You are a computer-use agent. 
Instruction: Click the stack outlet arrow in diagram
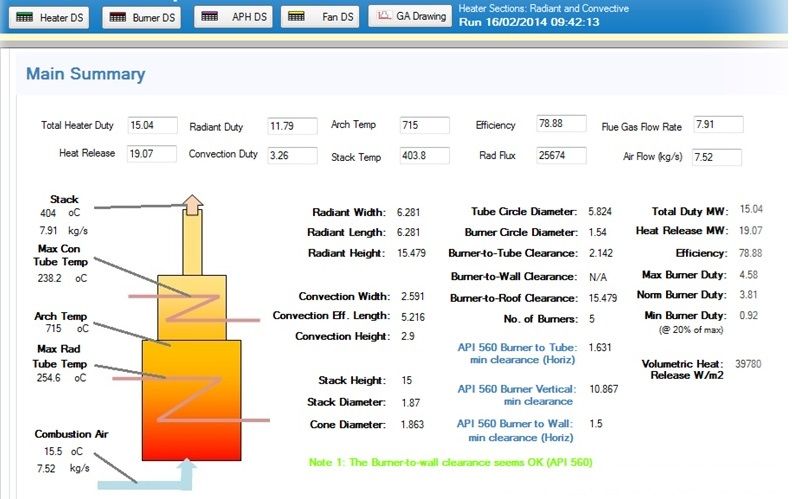point(192,204)
